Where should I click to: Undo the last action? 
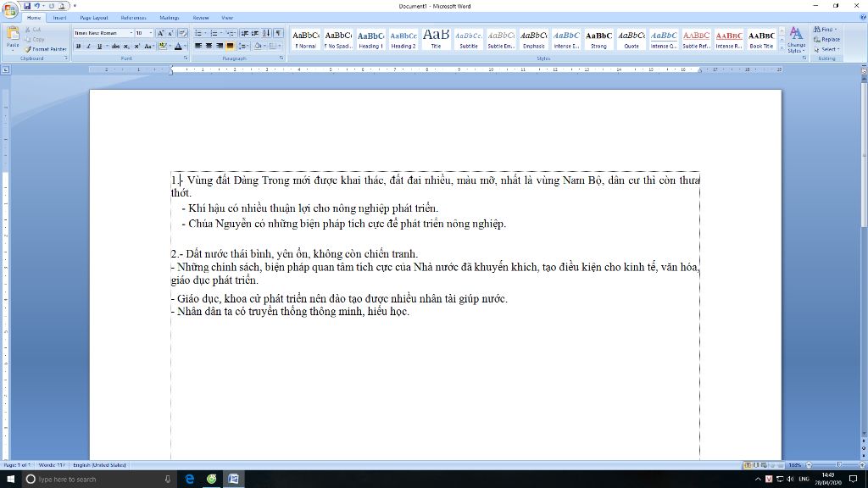[37, 6]
